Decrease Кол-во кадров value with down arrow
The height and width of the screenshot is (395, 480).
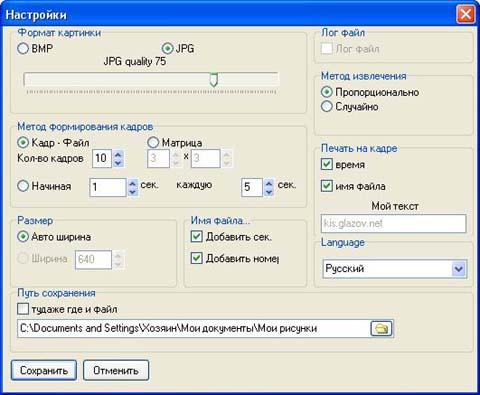(x=118, y=163)
